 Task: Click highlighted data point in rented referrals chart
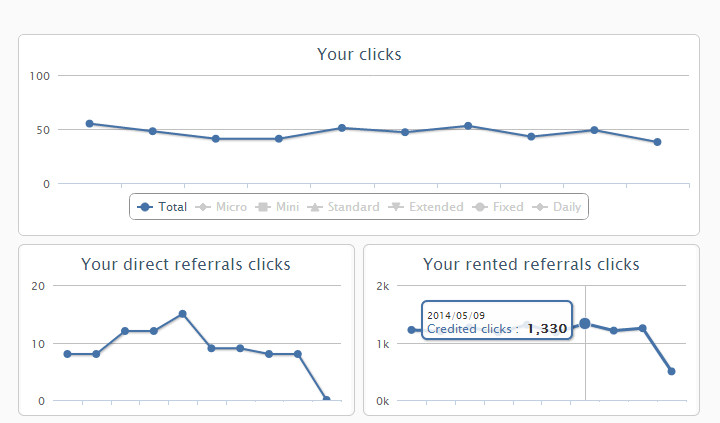pyautogui.click(x=585, y=323)
